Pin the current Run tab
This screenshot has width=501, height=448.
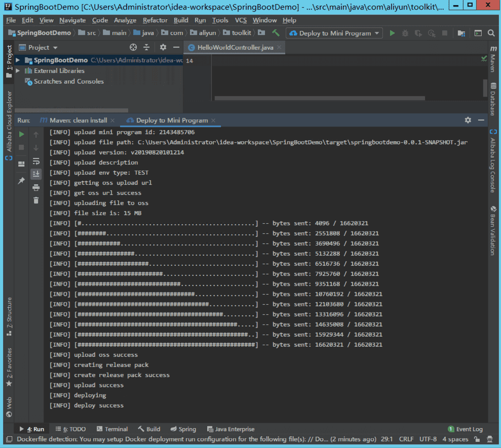21,181
